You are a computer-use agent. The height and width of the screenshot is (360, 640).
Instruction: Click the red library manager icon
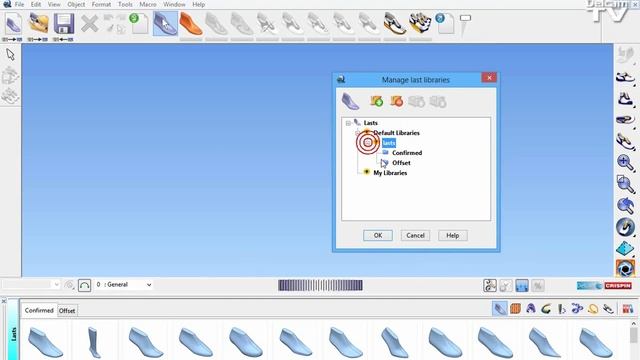tap(628, 309)
